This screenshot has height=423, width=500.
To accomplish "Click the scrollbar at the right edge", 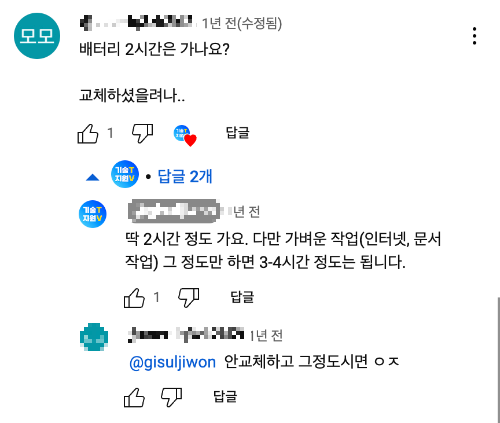I will 498,360.
